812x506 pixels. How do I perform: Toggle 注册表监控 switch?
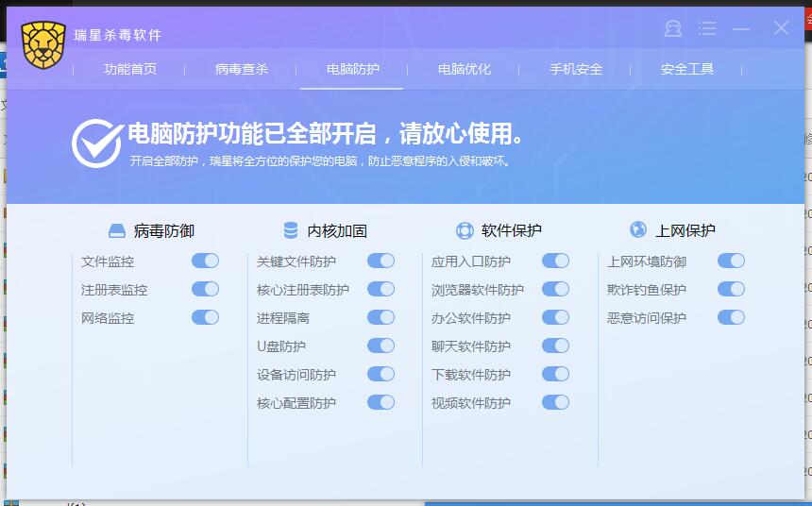tap(205, 289)
